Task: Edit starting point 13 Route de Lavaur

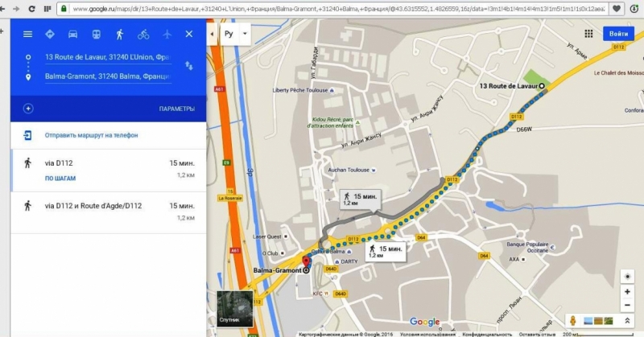Action: tap(108, 57)
